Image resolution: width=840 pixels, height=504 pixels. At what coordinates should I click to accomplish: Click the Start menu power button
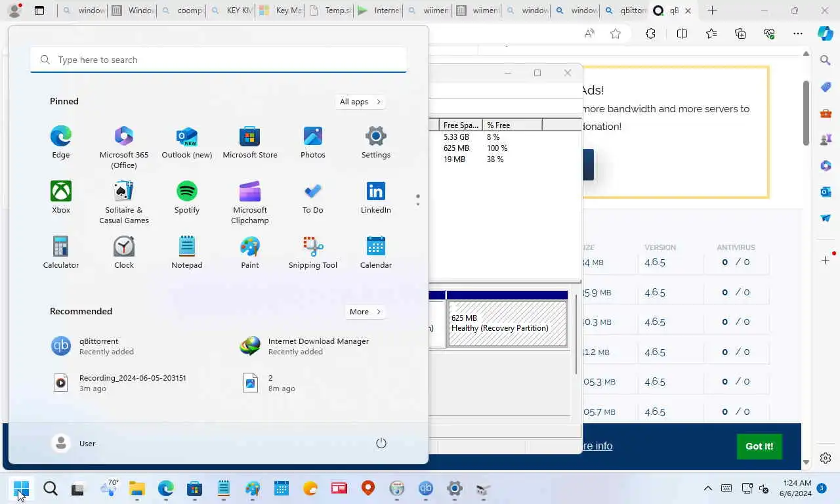[x=381, y=443]
